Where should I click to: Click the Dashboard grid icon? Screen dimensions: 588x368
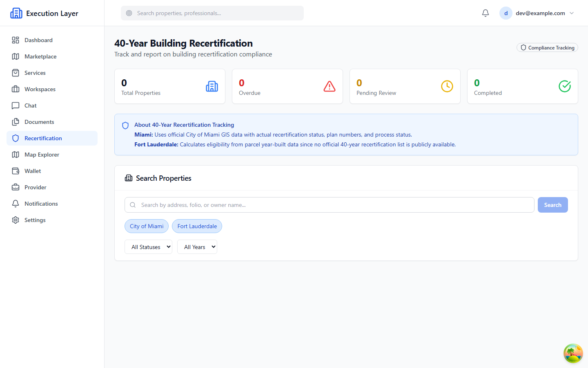(16, 40)
